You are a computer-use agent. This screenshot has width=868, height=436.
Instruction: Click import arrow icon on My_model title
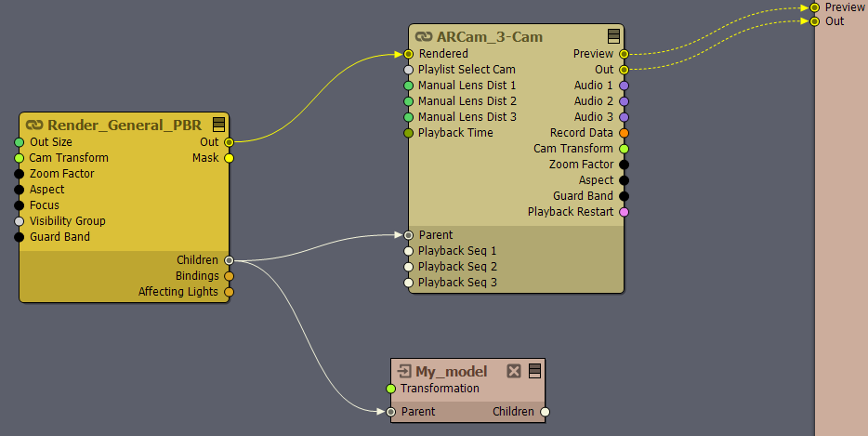click(x=404, y=371)
